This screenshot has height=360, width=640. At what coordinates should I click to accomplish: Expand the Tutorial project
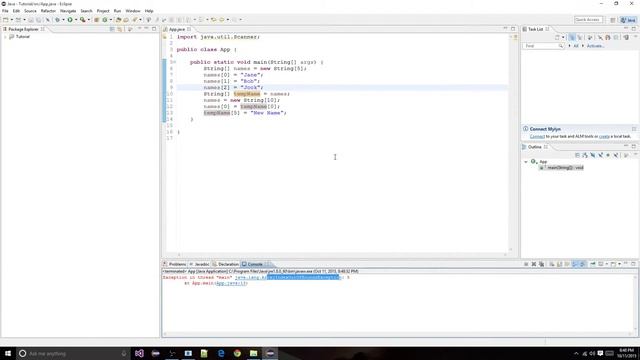[x=5, y=37]
